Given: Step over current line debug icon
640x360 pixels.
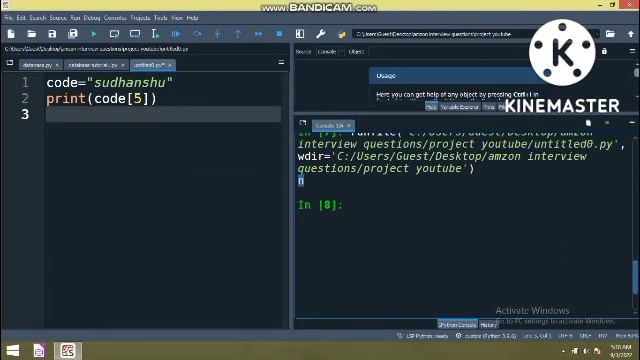Looking at the screenshot, I should click(x=197, y=34).
